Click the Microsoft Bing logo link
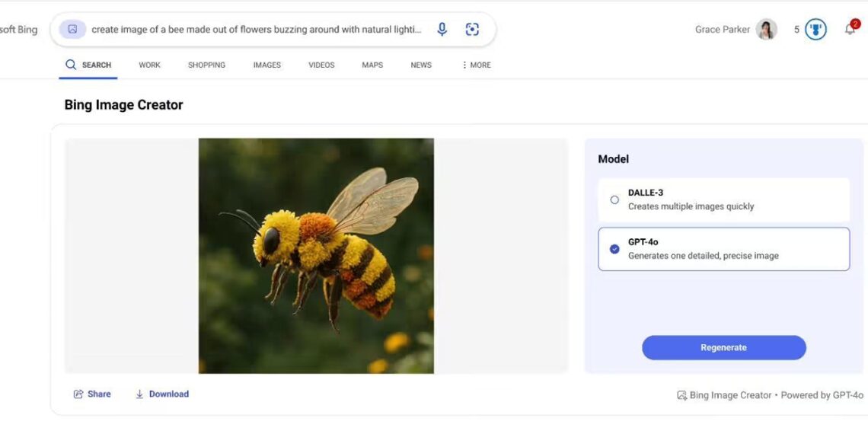Screen dimensions: 868x434 coord(18,30)
